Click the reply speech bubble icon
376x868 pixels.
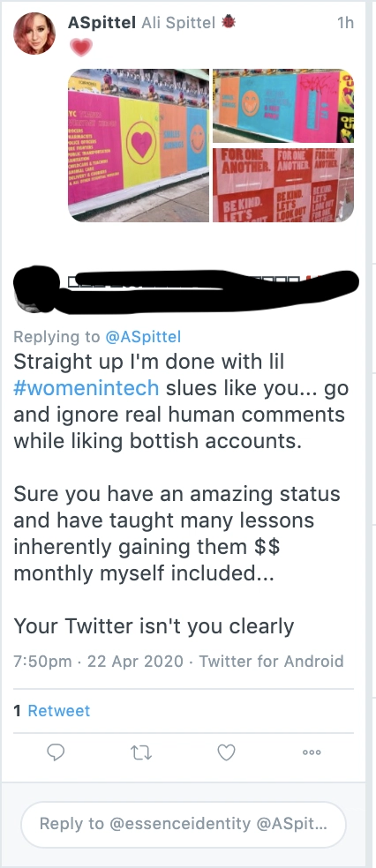pos(56,752)
